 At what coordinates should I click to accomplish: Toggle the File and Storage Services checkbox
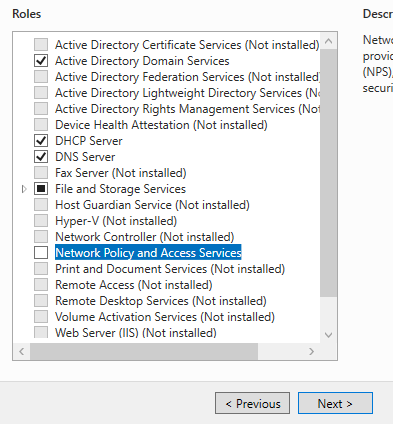coord(41,189)
